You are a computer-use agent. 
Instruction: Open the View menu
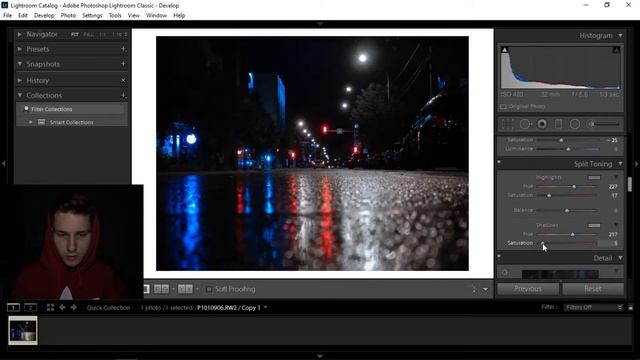click(x=133, y=16)
